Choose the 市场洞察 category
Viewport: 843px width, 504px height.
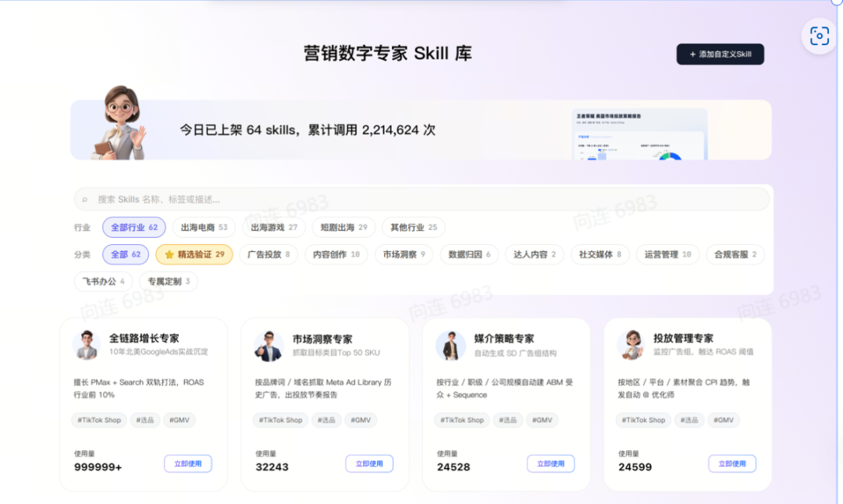point(404,254)
